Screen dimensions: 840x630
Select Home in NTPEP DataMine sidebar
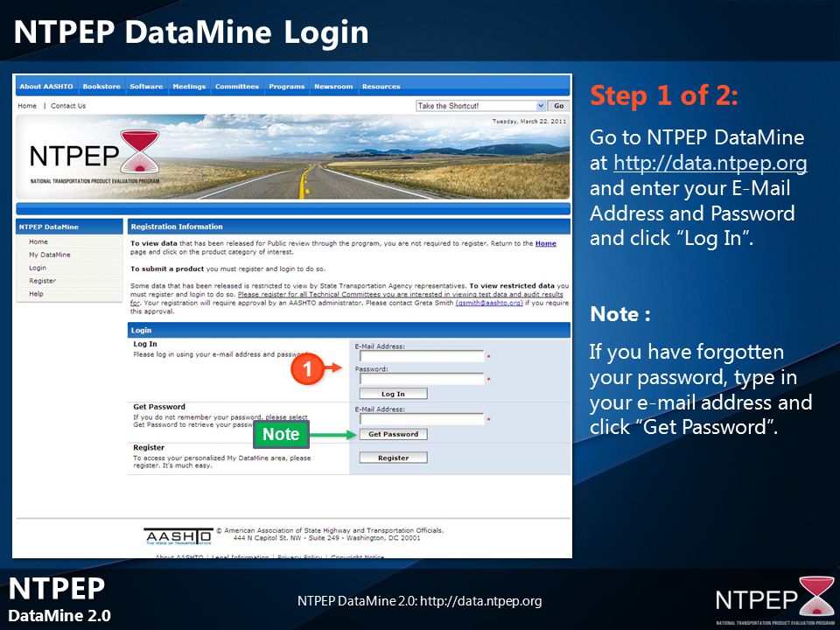(x=38, y=241)
